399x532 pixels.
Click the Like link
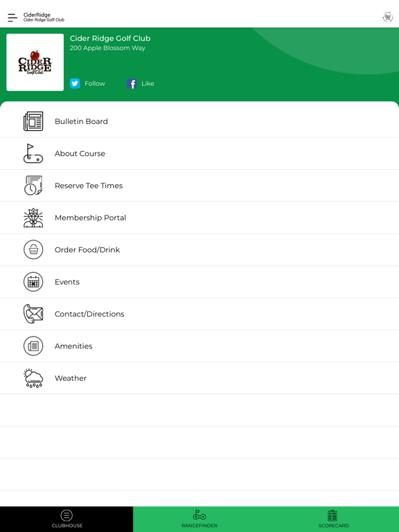click(x=148, y=83)
